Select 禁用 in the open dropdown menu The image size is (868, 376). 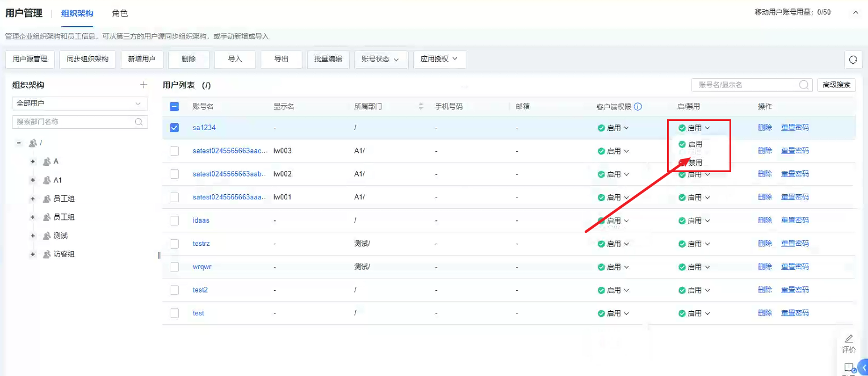(x=695, y=162)
